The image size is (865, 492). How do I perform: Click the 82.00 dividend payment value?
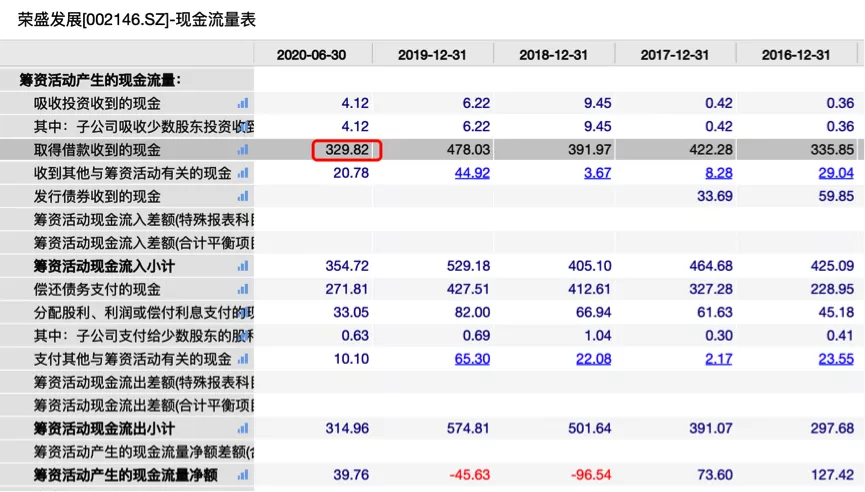tap(472, 313)
